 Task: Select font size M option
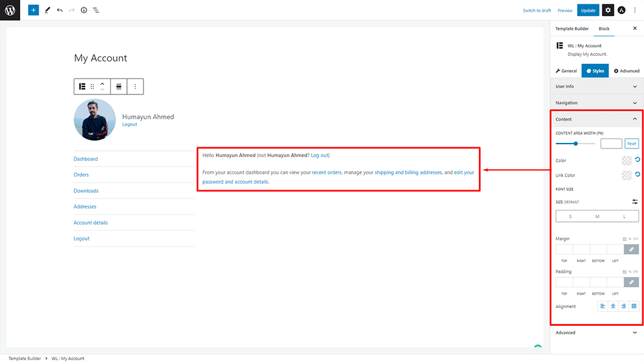pyautogui.click(x=597, y=217)
